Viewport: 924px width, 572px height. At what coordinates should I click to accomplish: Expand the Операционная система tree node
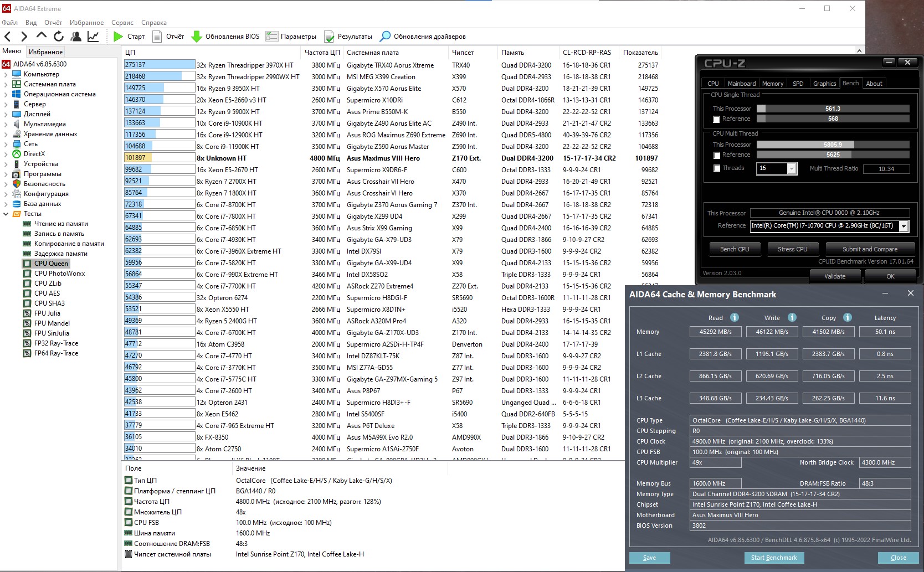[x=6, y=94]
